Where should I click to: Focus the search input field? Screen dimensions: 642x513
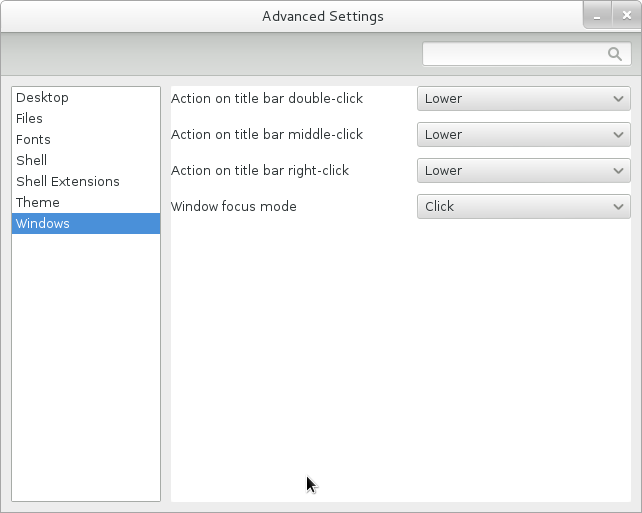tap(527, 54)
